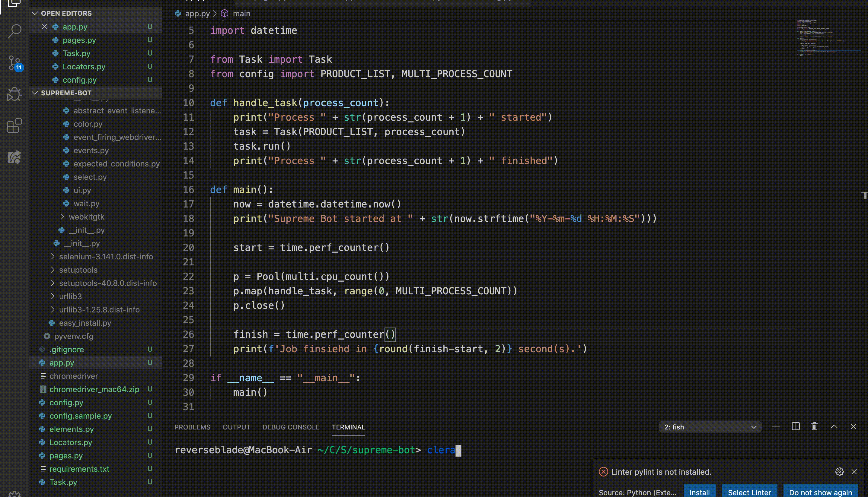
Task: Create a new terminal with plus icon
Action: tap(776, 426)
